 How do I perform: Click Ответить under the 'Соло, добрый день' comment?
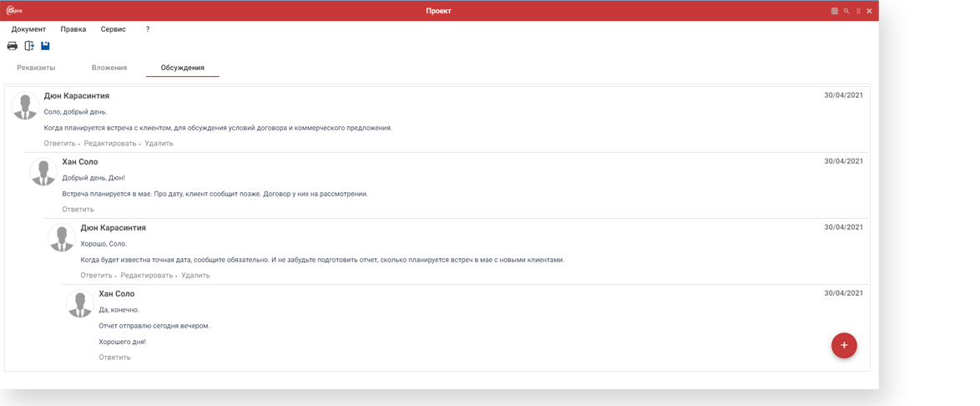click(59, 143)
